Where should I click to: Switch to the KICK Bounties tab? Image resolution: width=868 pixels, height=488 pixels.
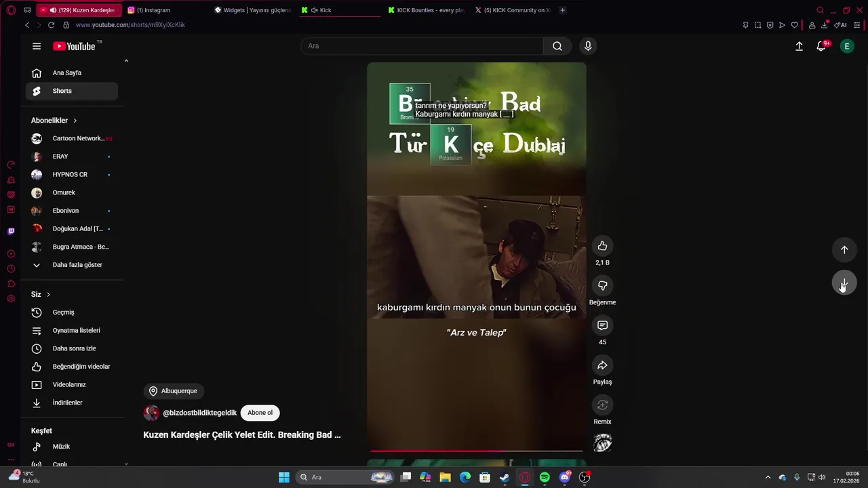[x=426, y=10]
